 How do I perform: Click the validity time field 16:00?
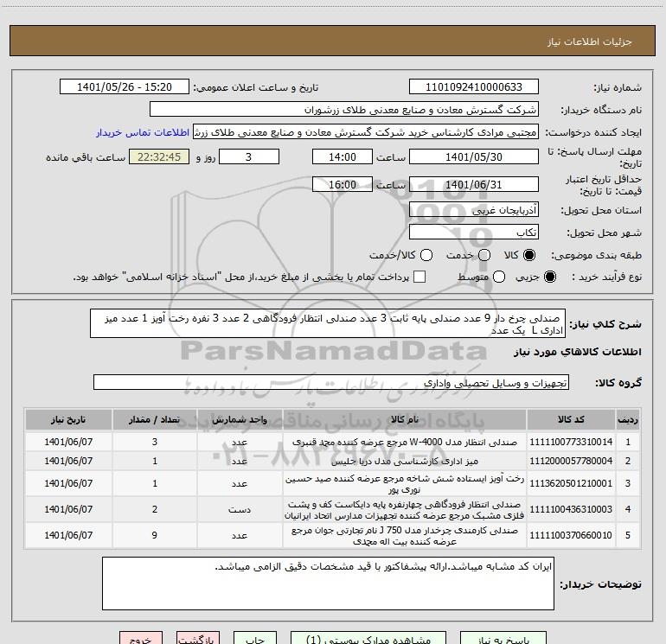coord(343,184)
